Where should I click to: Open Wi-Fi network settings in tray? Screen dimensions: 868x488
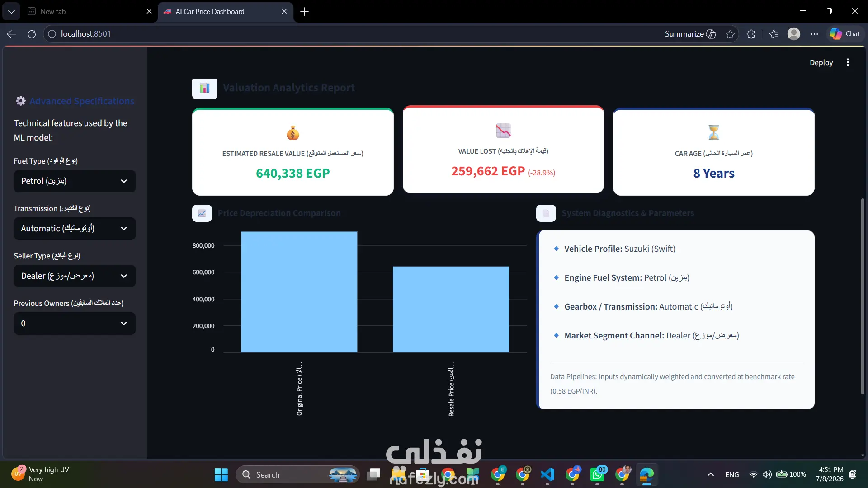click(754, 474)
